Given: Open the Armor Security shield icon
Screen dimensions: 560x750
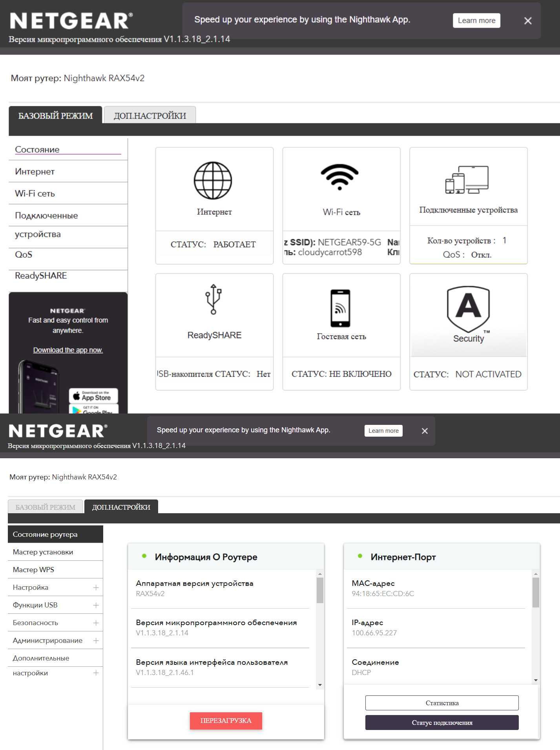Looking at the screenshot, I should pos(468,309).
